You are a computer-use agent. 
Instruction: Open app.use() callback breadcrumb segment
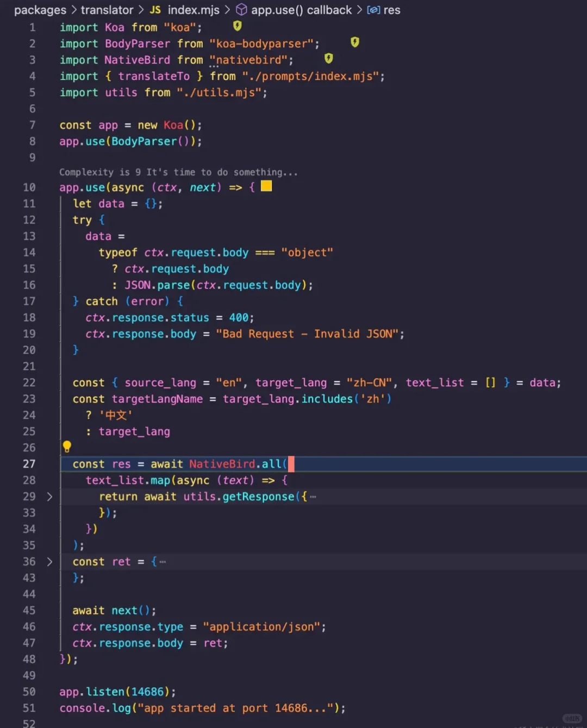[x=302, y=10]
